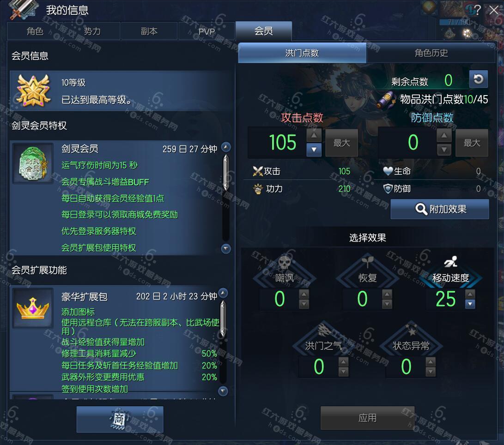The height and width of the screenshot is (445, 504).
Task: Decrease 攻击点数 with the down arrow
Action: 314,150
